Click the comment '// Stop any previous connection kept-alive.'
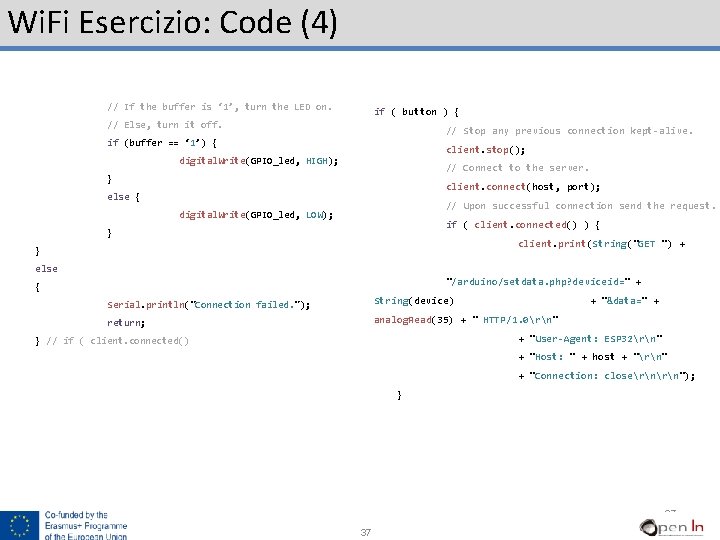This screenshot has height=540, width=720. 569,131
